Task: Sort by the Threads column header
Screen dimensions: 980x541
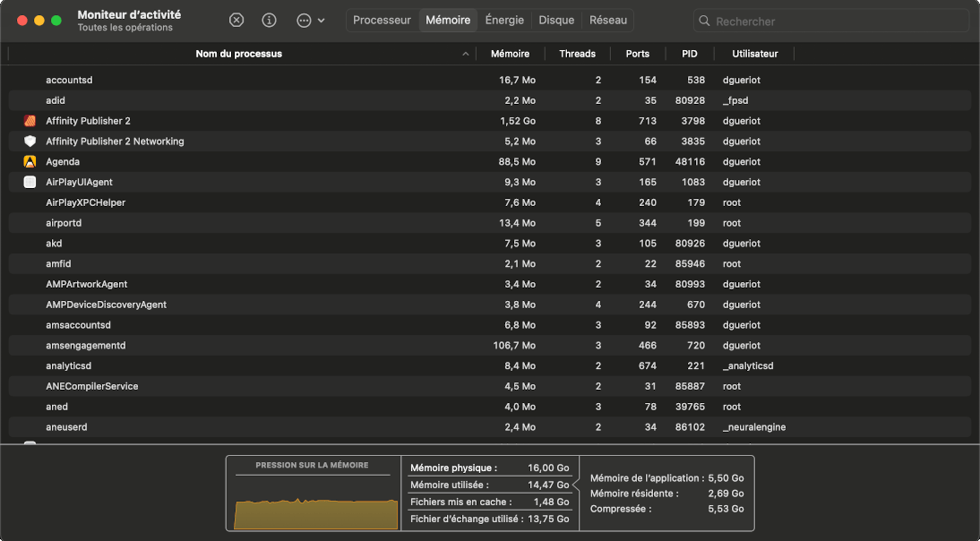Action: coord(577,54)
